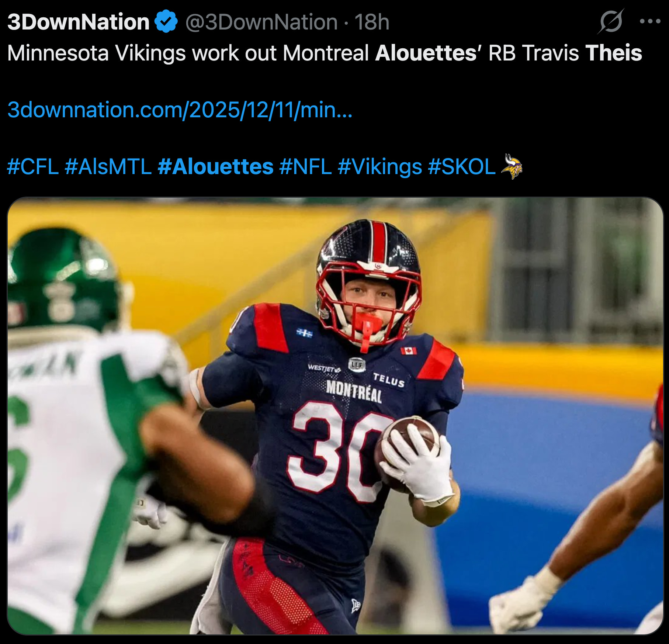Open the 3downnation.com article link
669x644 pixels.
point(180,110)
